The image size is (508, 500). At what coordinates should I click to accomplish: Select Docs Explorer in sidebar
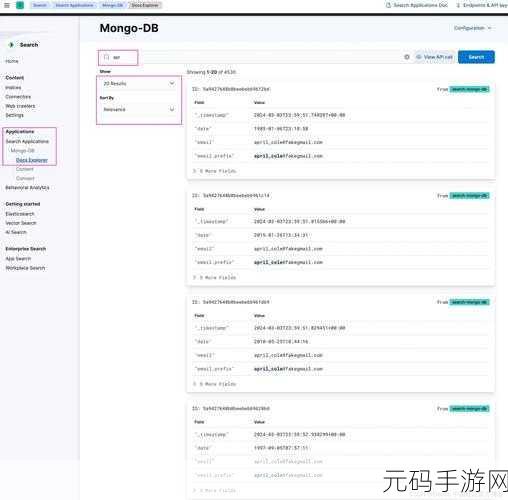[x=32, y=160]
